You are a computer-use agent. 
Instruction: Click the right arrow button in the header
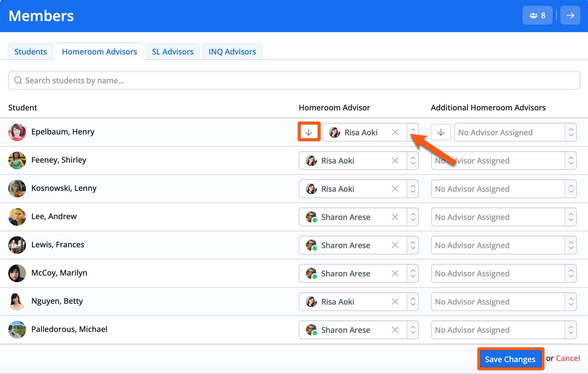point(570,15)
